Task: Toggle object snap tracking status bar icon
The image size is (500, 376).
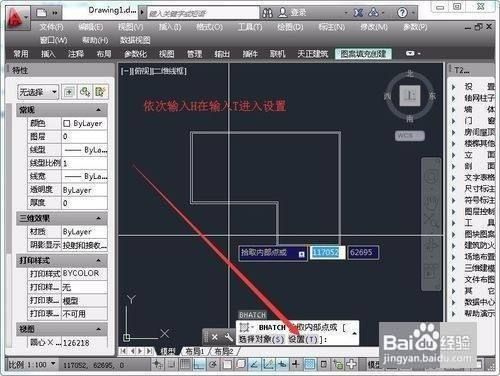Action: (254, 364)
